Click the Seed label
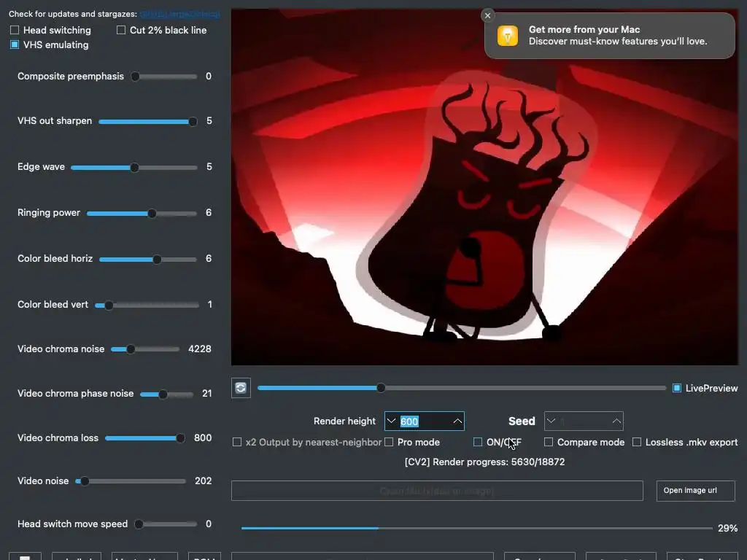This screenshot has width=747, height=560. [x=522, y=421]
